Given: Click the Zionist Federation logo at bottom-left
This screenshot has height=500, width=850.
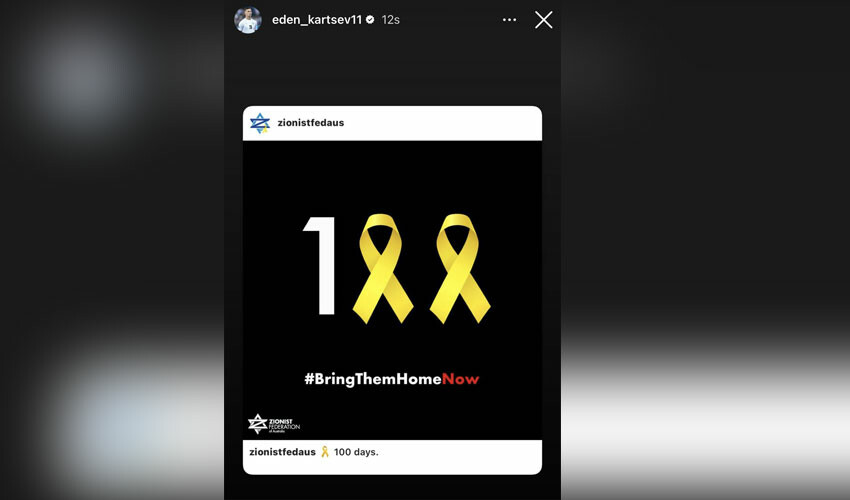Looking at the screenshot, I should (x=273, y=424).
